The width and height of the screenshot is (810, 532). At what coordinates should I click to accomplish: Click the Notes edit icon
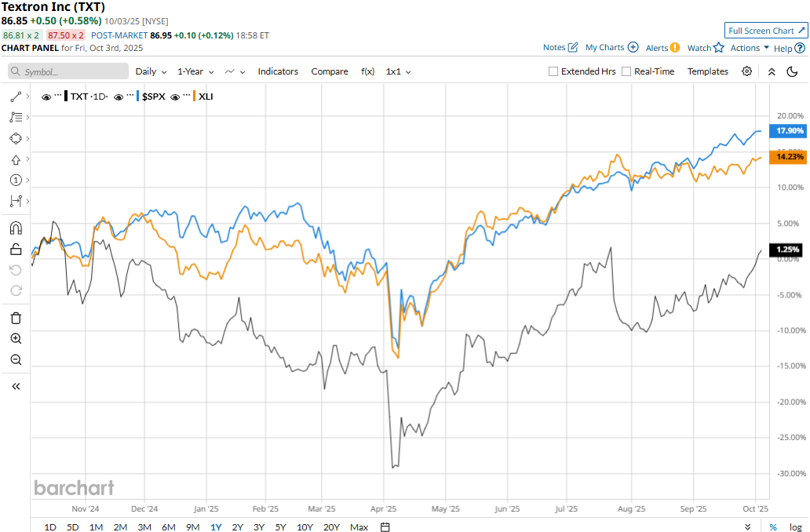572,47
